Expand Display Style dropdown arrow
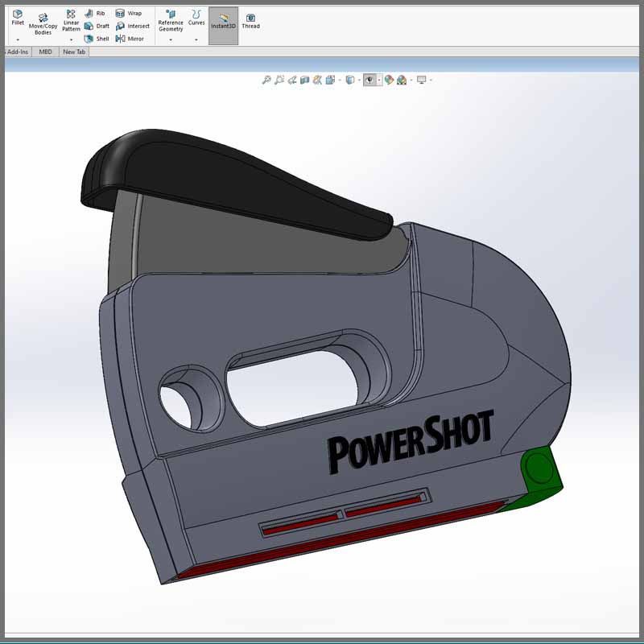Viewport: 644px width, 644px height. coord(359,80)
